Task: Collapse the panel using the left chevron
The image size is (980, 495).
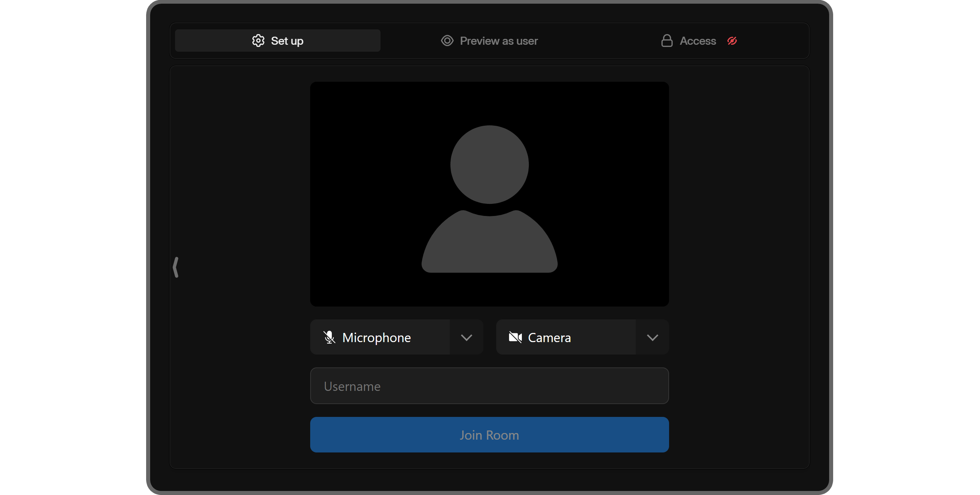Action: 176,267
